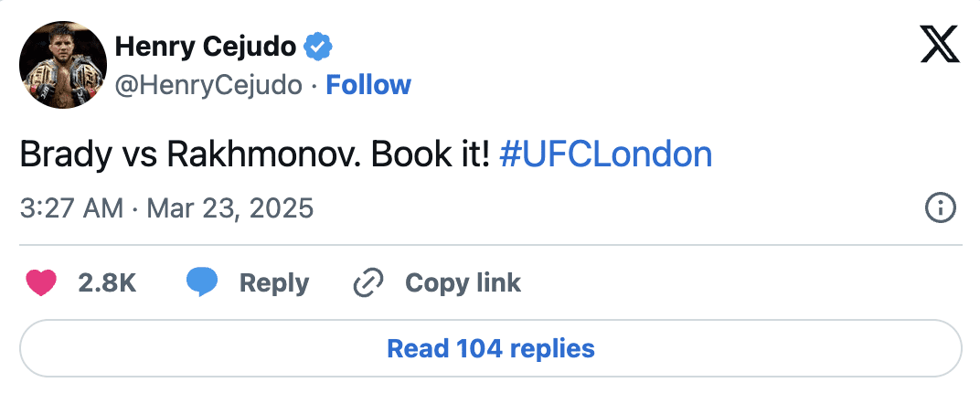
Task: Click the Reply label text
Action: [273, 282]
